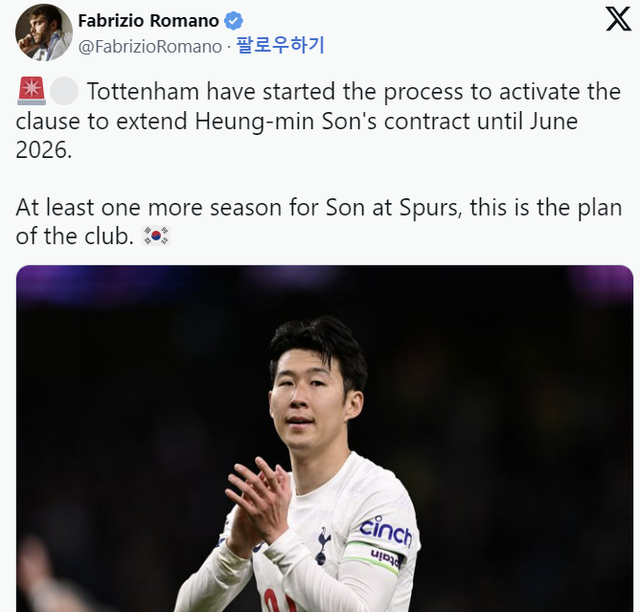
Task: Click the white circle emoji
Action: click(x=64, y=91)
